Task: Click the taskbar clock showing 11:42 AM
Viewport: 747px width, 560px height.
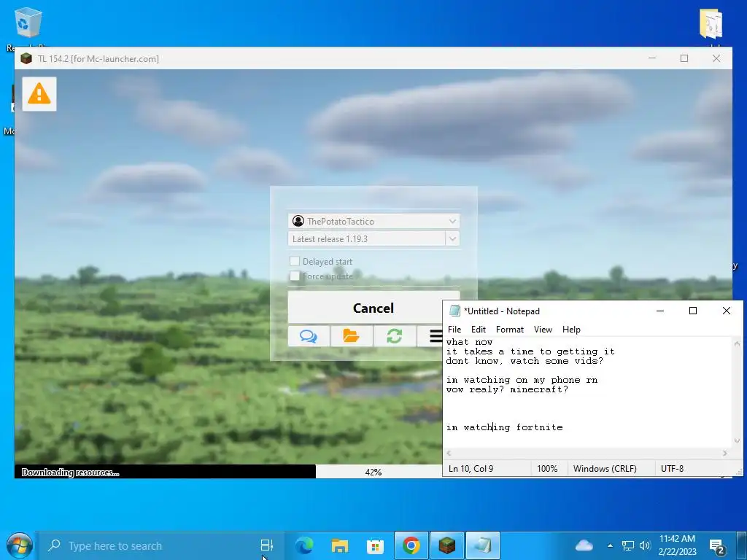Action: (x=677, y=545)
